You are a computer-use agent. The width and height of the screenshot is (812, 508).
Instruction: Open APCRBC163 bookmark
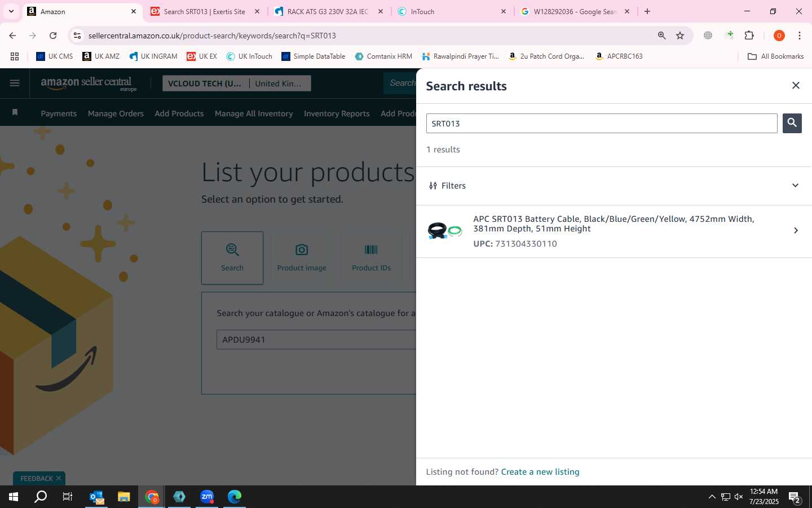619,56
